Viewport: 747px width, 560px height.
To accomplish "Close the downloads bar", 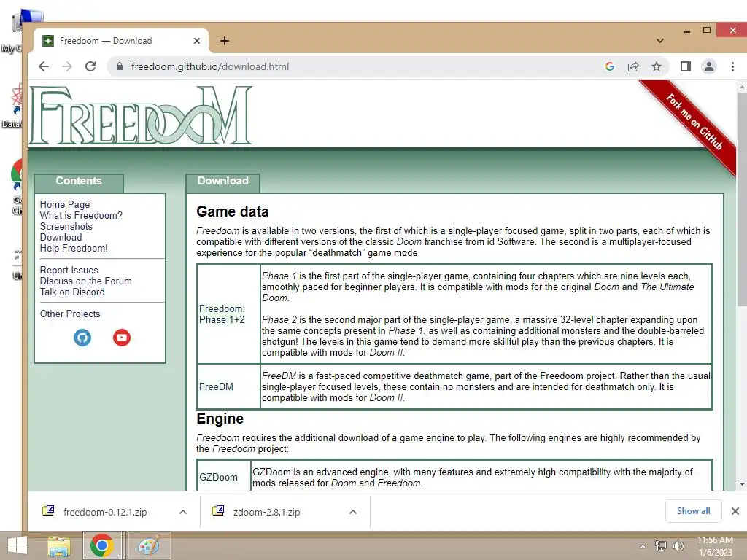I will tap(735, 511).
